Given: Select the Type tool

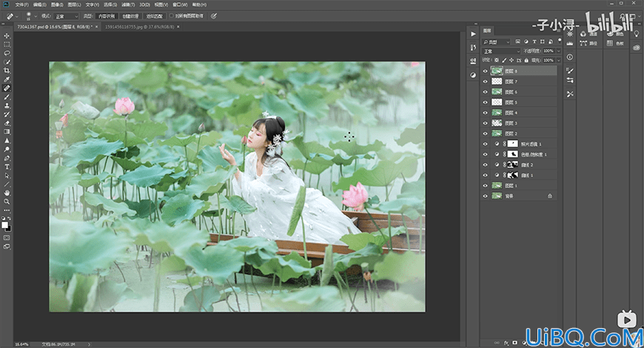Looking at the screenshot, I should tap(7, 167).
